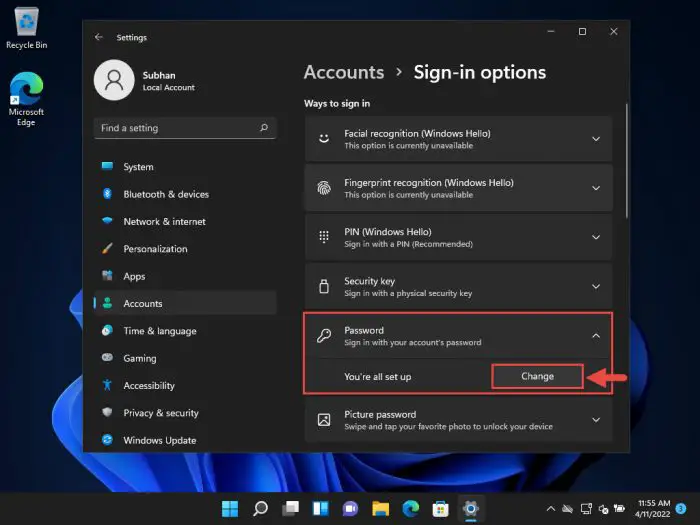This screenshot has height=525, width=700.
Task: Select Bluetooth & devices in sidebar
Action: [x=165, y=194]
